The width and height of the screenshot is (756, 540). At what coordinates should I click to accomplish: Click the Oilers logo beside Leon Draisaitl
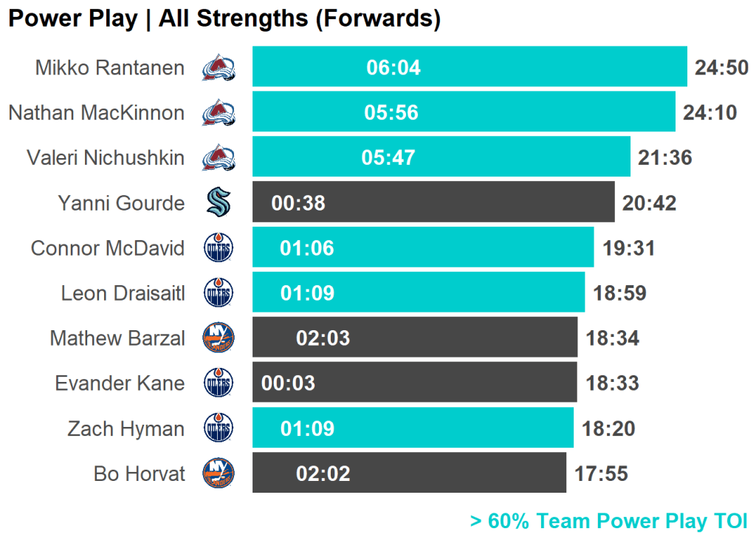click(219, 293)
